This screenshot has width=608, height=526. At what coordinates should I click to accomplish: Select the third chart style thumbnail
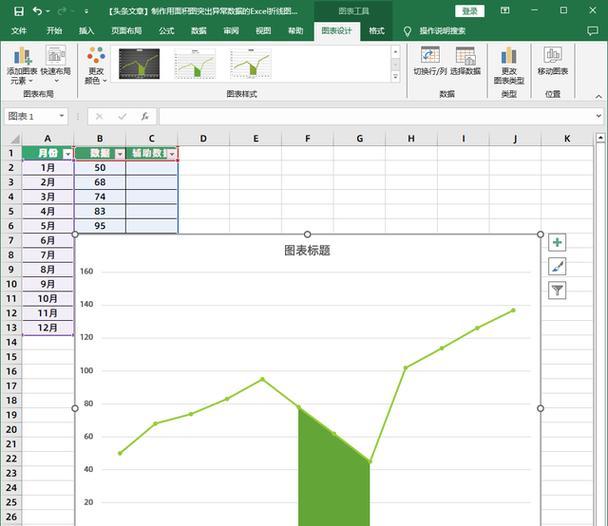[x=251, y=64]
